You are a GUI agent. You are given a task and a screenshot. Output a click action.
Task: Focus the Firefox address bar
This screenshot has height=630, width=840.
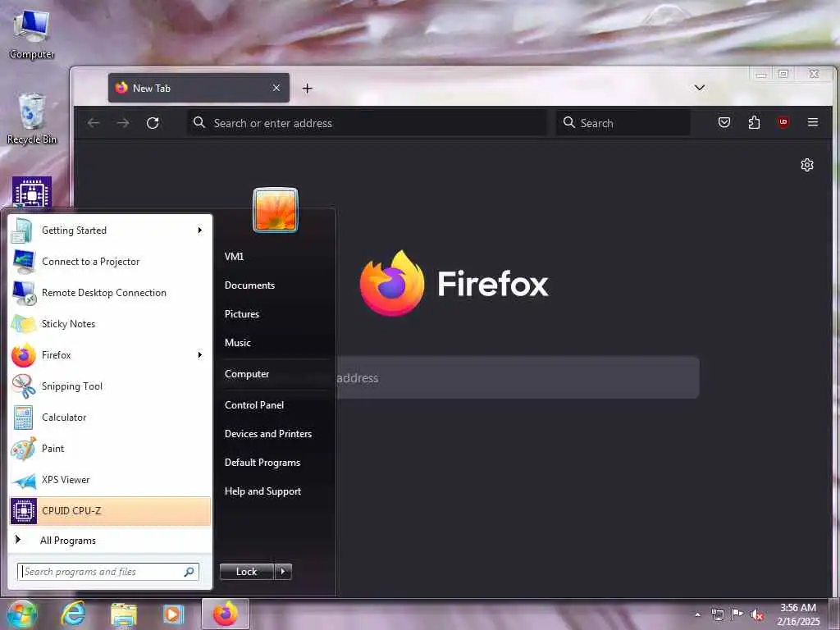coord(367,123)
